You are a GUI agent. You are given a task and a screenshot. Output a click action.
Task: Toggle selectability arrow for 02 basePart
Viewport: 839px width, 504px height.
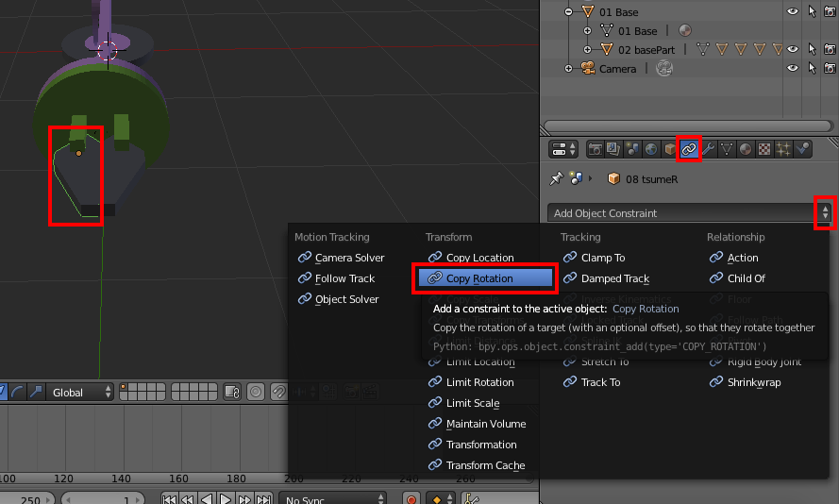coord(812,49)
